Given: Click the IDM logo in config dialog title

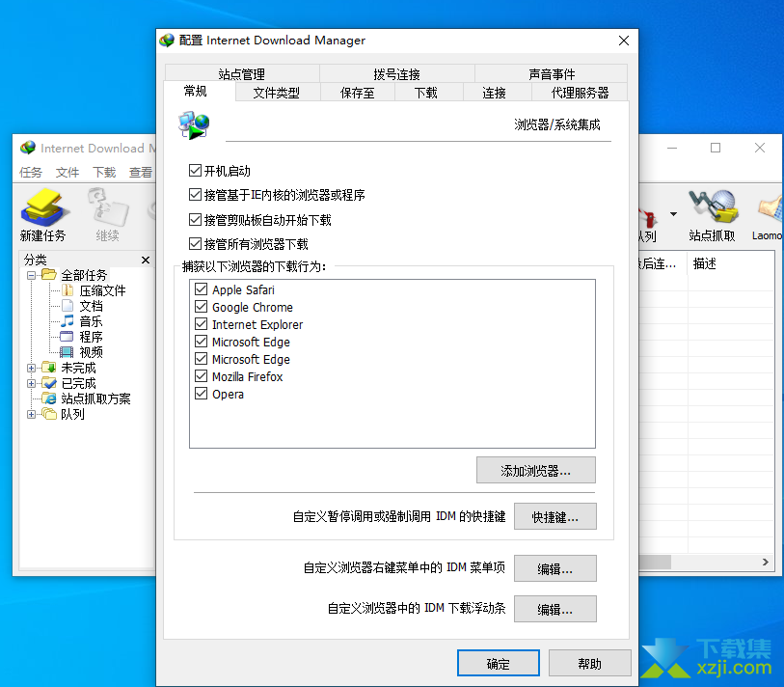Looking at the screenshot, I should click(167, 40).
